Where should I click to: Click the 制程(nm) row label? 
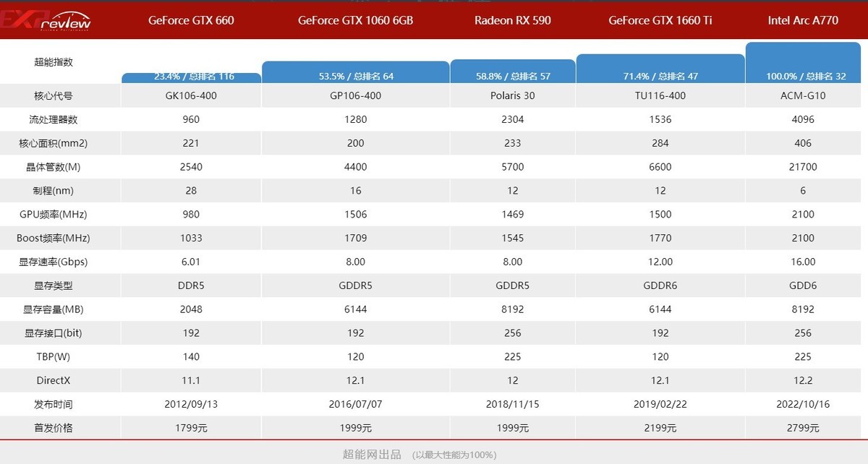coord(54,191)
